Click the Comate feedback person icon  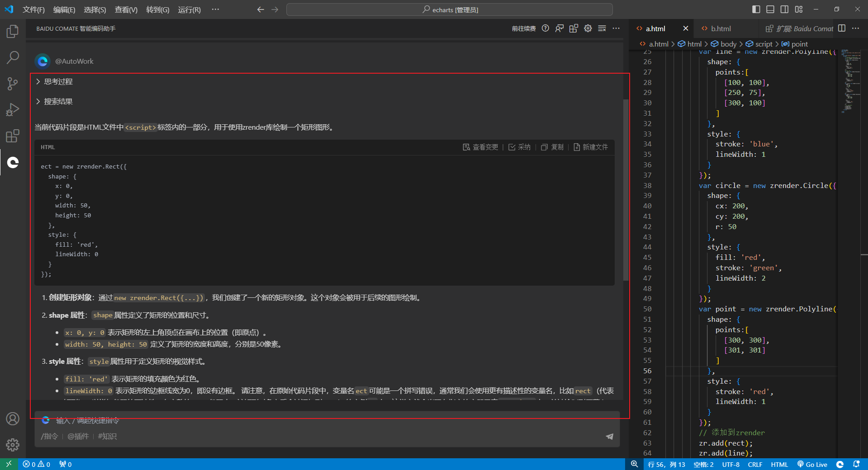[560, 28]
